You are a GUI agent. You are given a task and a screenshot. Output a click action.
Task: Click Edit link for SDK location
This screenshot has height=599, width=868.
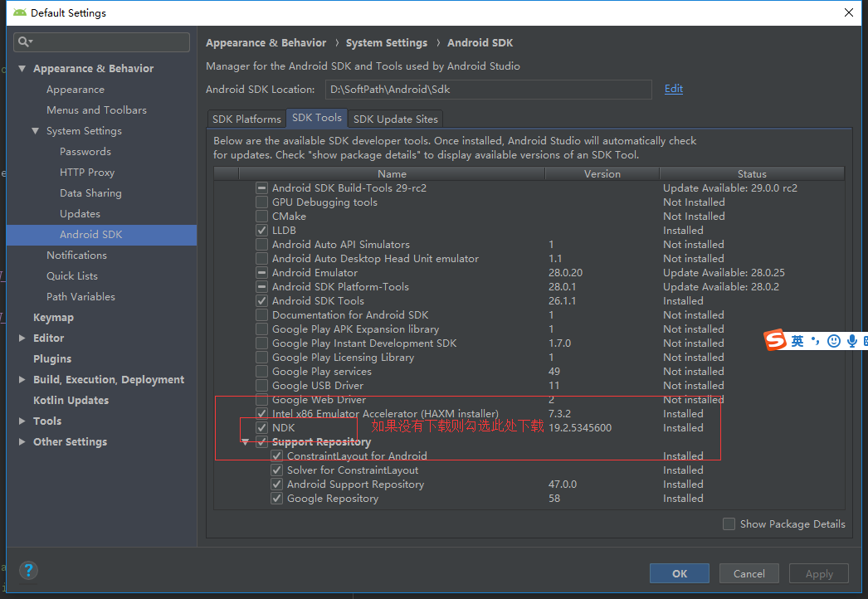point(674,89)
